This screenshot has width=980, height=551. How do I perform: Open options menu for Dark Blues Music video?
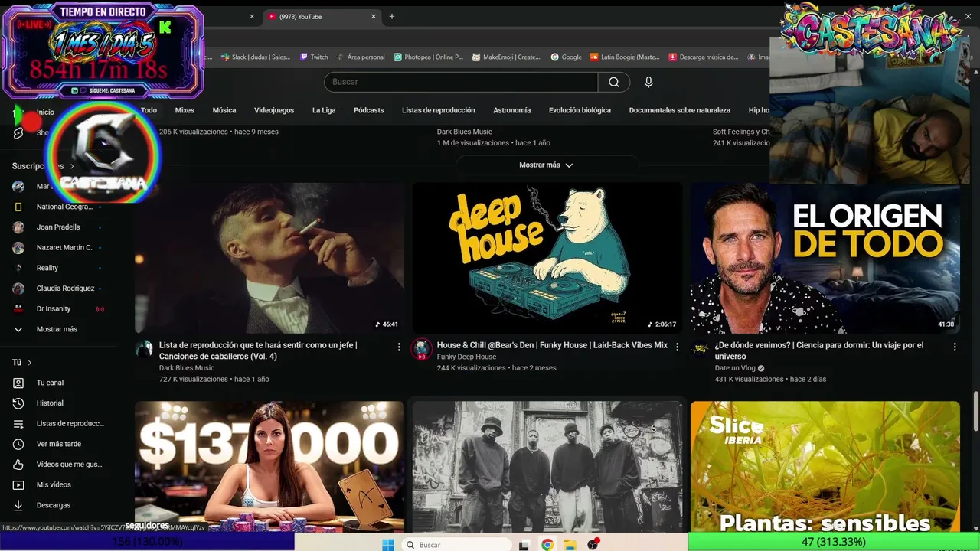point(399,347)
